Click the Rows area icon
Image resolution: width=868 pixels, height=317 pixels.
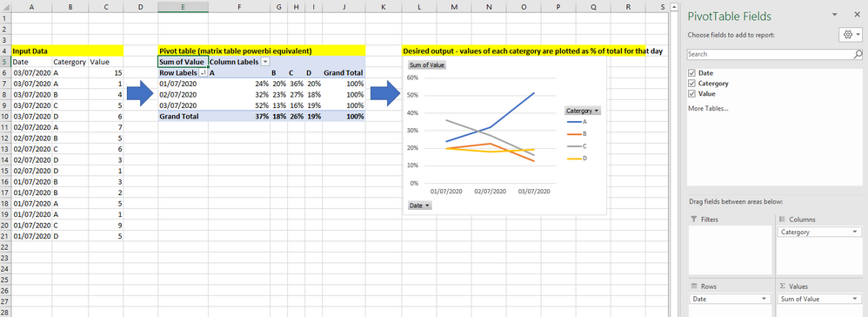pos(695,287)
